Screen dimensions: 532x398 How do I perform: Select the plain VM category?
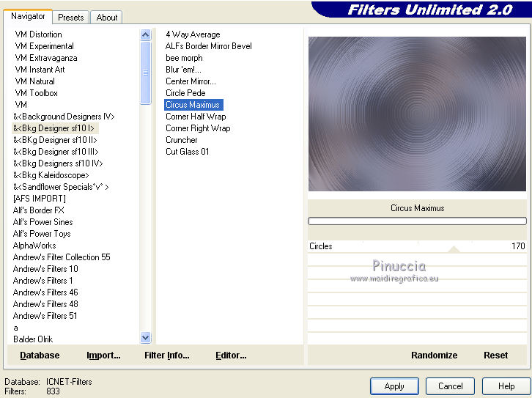click(21, 105)
